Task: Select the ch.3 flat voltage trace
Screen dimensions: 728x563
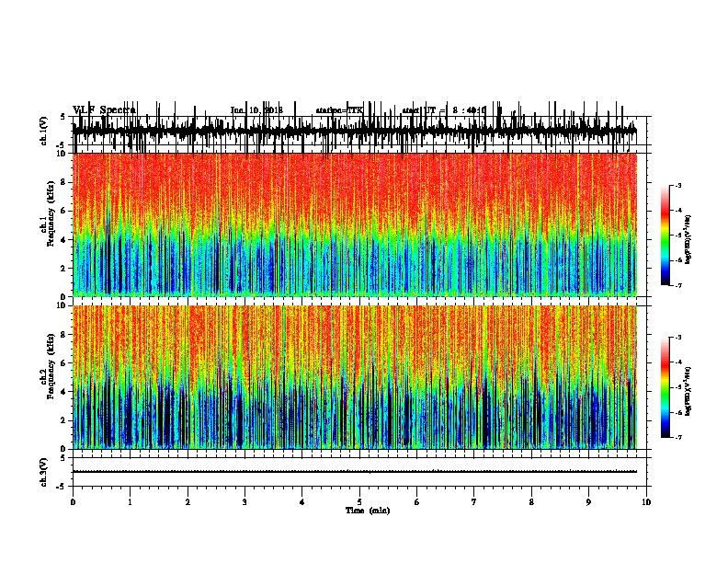Action: (355, 472)
